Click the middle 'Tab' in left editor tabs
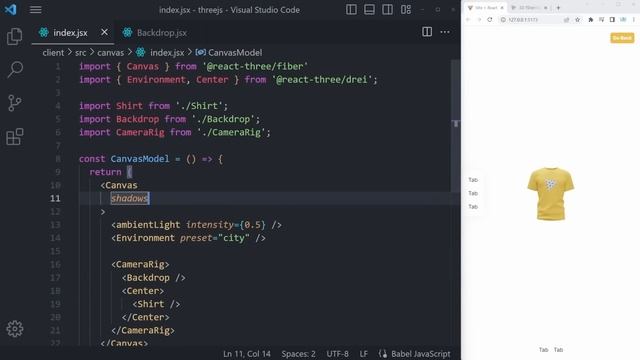Screen dimensions: 640x360 [473, 193]
